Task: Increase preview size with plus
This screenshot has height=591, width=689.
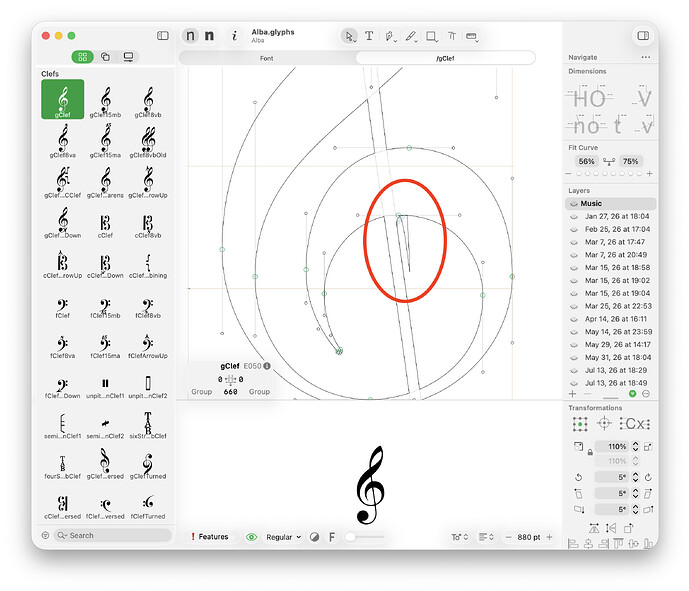Action: click(x=549, y=537)
